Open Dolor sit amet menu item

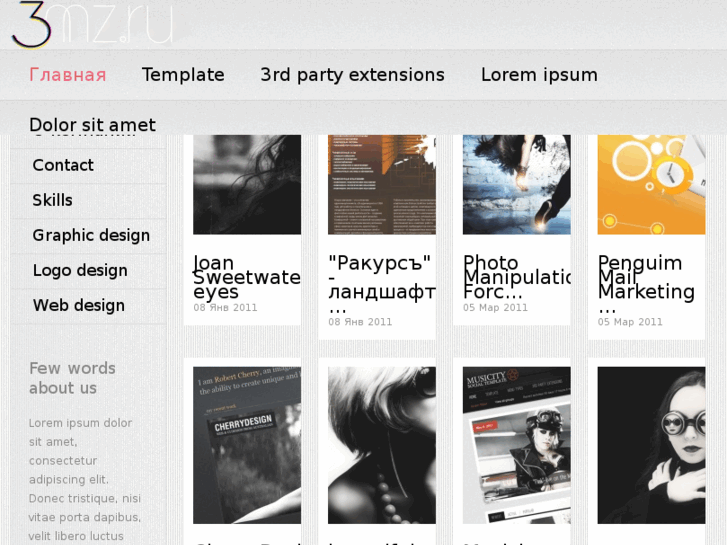coord(92,125)
